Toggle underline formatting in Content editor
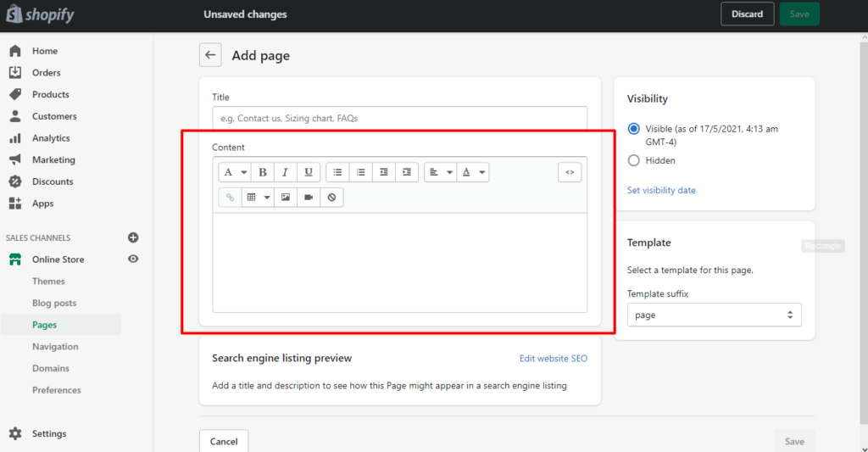This screenshot has height=452, width=868. pos(309,172)
